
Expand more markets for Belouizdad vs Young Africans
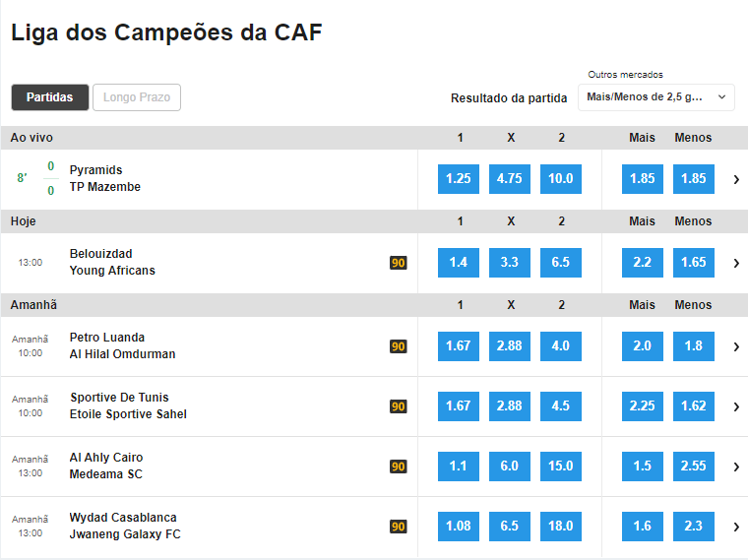pyautogui.click(x=736, y=263)
